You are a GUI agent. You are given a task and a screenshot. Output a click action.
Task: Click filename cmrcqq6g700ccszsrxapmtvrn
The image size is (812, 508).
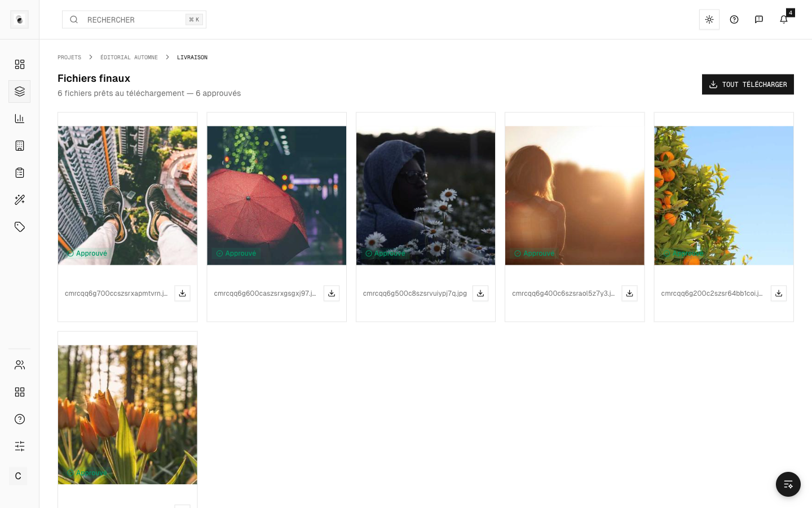tap(116, 294)
